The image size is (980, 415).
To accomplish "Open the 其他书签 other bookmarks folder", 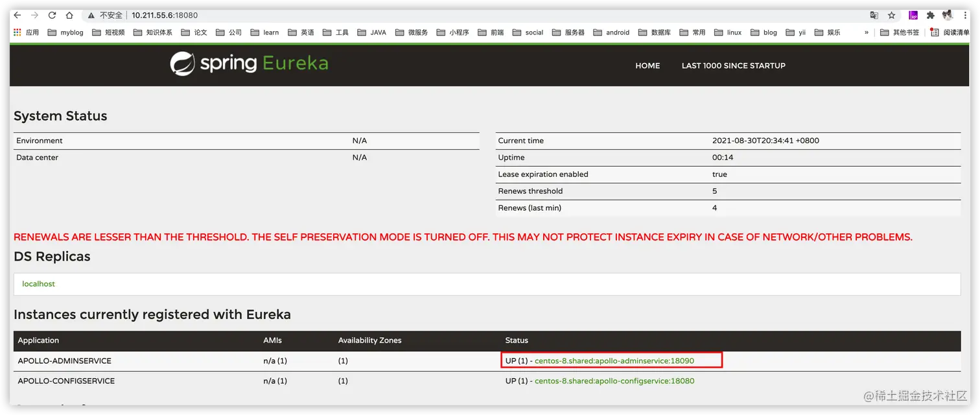I will (x=900, y=32).
